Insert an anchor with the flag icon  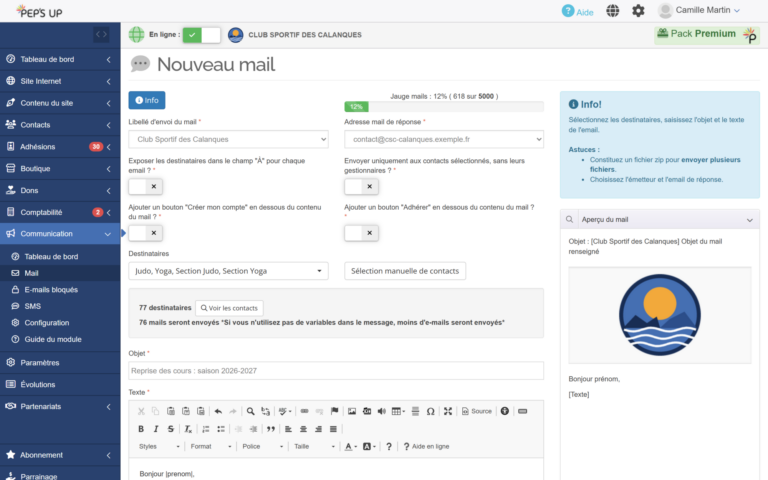coord(335,411)
